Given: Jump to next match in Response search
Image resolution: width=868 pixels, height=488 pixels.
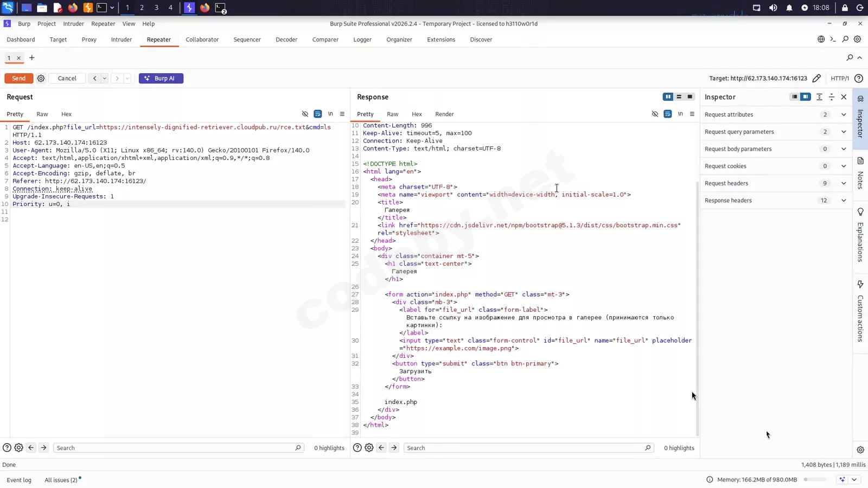Looking at the screenshot, I should (394, 448).
